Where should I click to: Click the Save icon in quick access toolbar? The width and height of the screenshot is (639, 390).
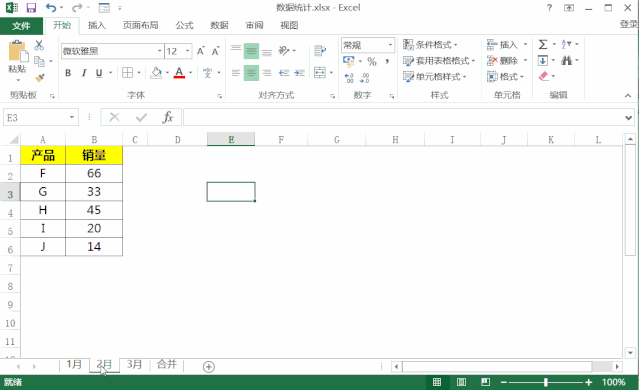31,8
